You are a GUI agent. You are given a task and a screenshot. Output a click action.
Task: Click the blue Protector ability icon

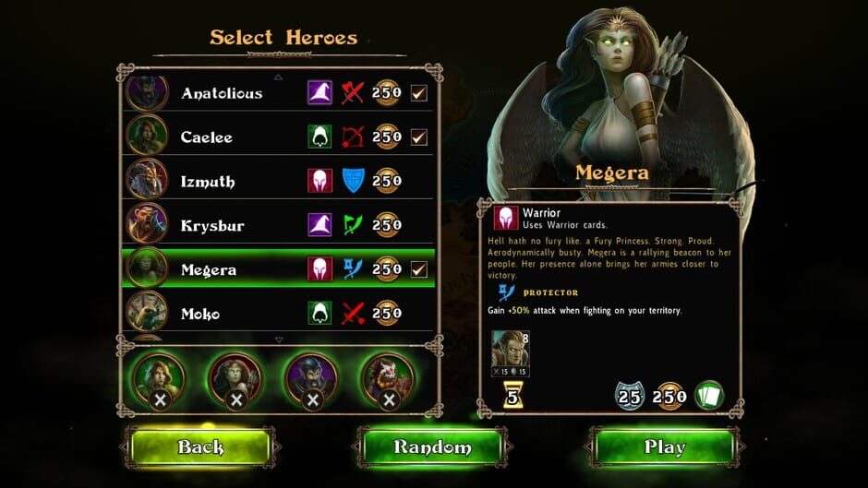click(506, 292)
